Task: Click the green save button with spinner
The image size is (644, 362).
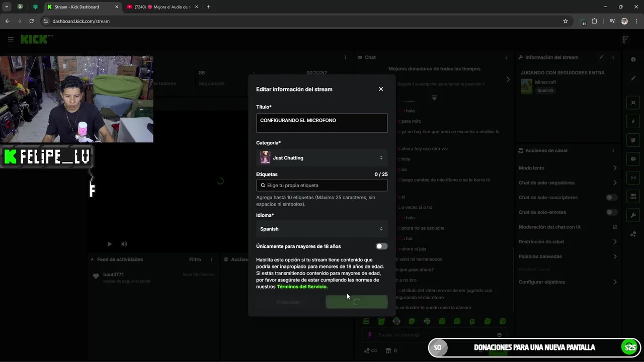Action: click(356, 302)
